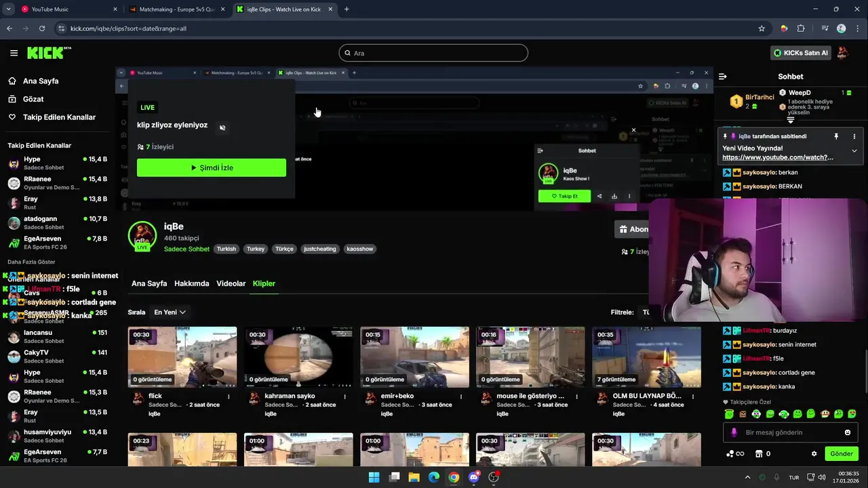
Task: Switch to Ana Sayfa channel tab
Action: point(149,283)
